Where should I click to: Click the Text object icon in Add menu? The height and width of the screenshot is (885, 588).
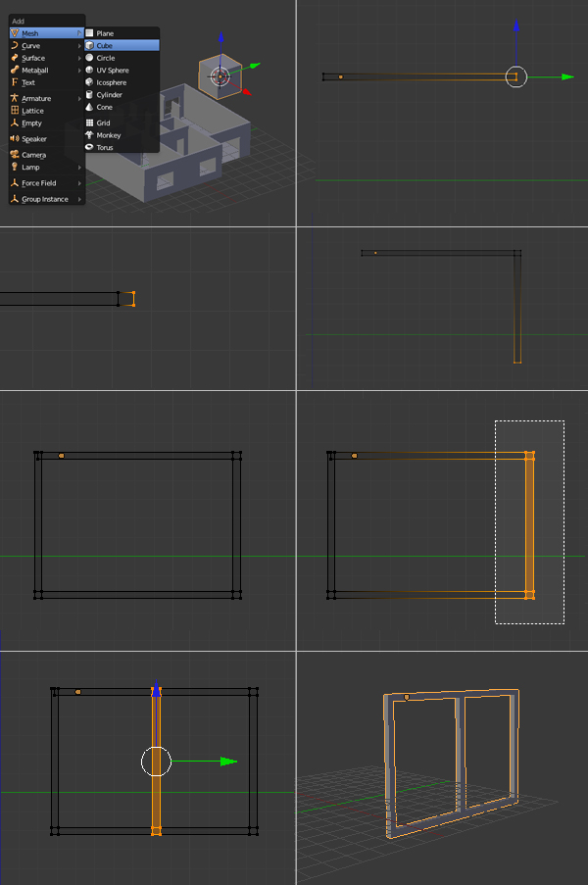point(15,82)
